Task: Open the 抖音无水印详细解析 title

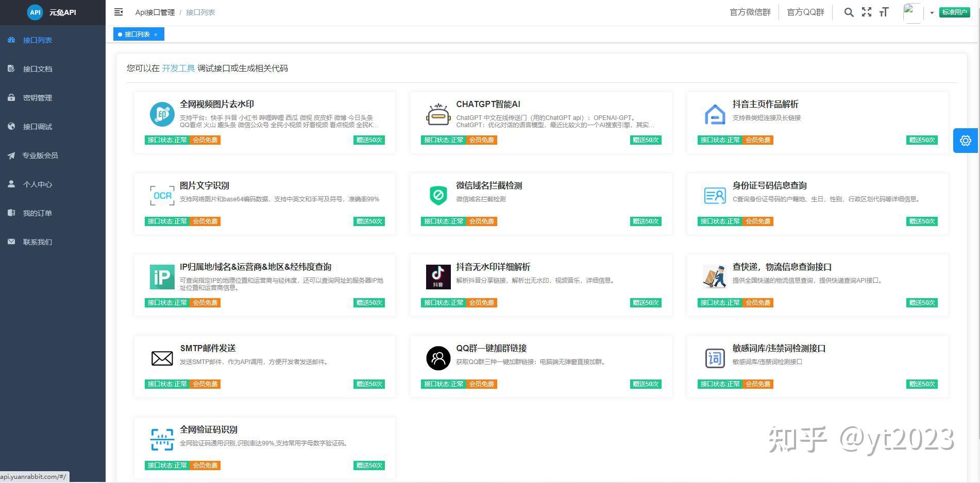Action: click(x=493, y=267)
